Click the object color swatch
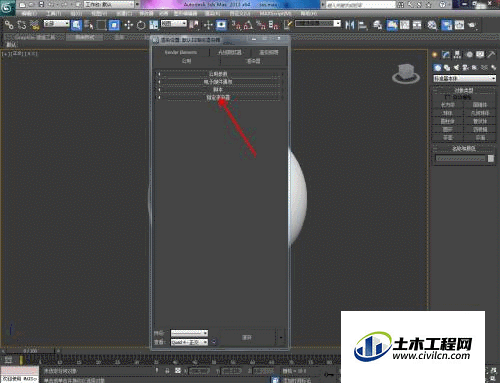This screenshot has height=383, width=500. [x=491, y=159]
